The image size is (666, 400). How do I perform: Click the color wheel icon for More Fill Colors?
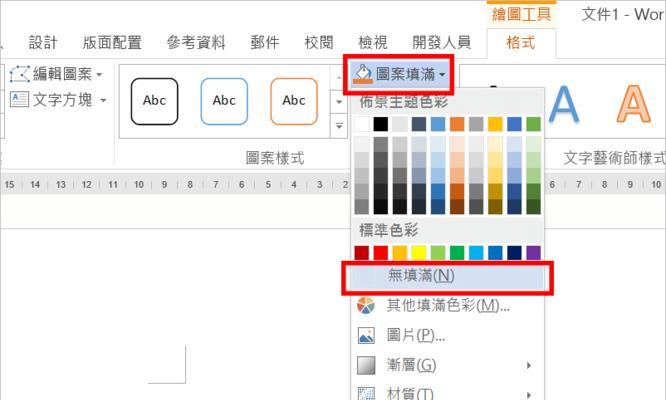point(366,305)
